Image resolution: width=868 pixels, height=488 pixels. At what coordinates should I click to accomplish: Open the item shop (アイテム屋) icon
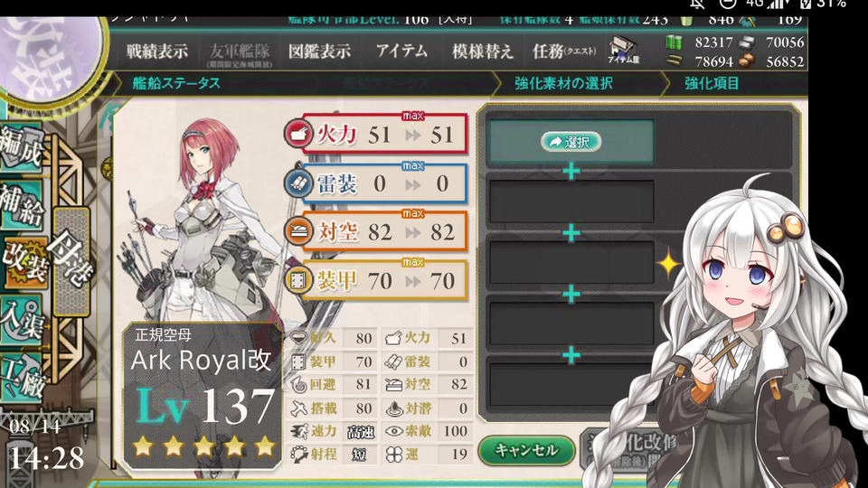coord(623,51)
